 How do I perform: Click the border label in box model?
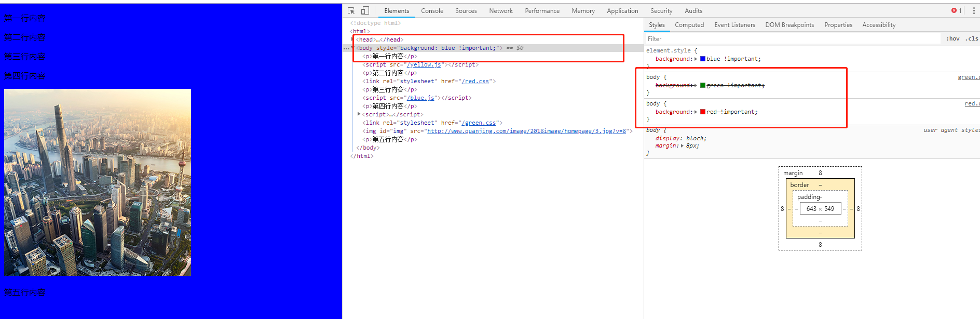[x=799, y=185]
